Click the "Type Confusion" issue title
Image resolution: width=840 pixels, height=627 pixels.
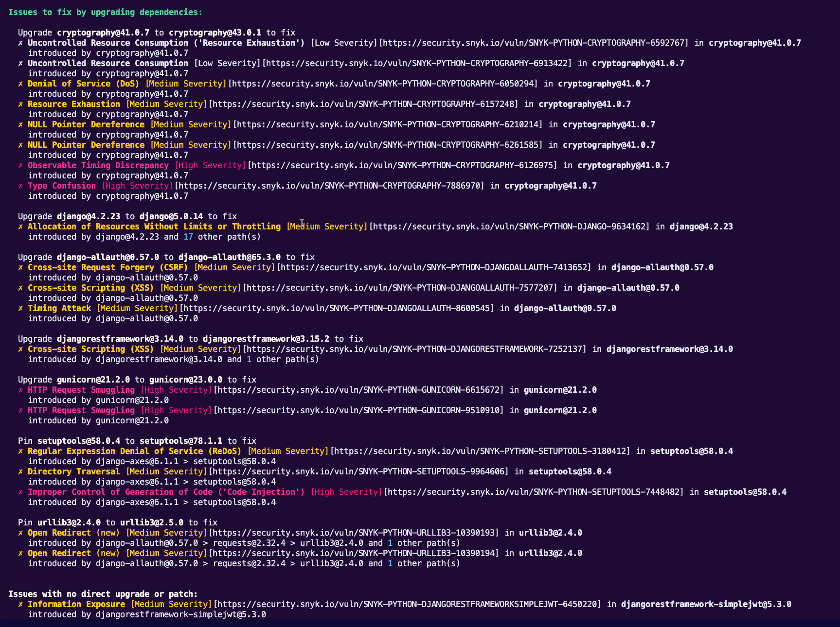coord(62,186)
